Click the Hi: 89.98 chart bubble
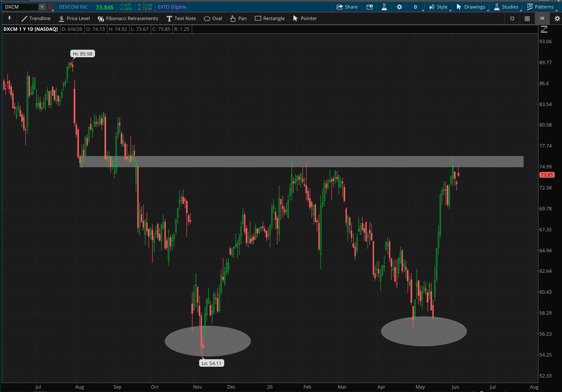562x392 pixels. pyautogui.click(x=82, y=54)
